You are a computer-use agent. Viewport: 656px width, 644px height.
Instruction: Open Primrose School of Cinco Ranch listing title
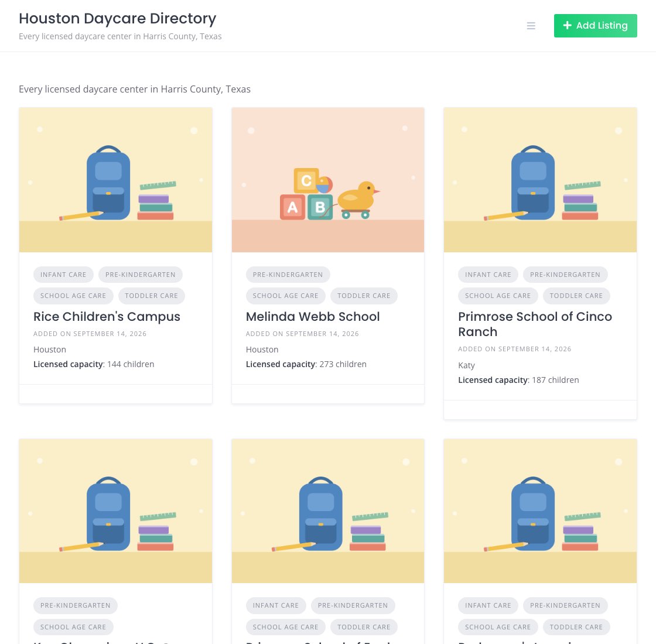tap(535, 324)
